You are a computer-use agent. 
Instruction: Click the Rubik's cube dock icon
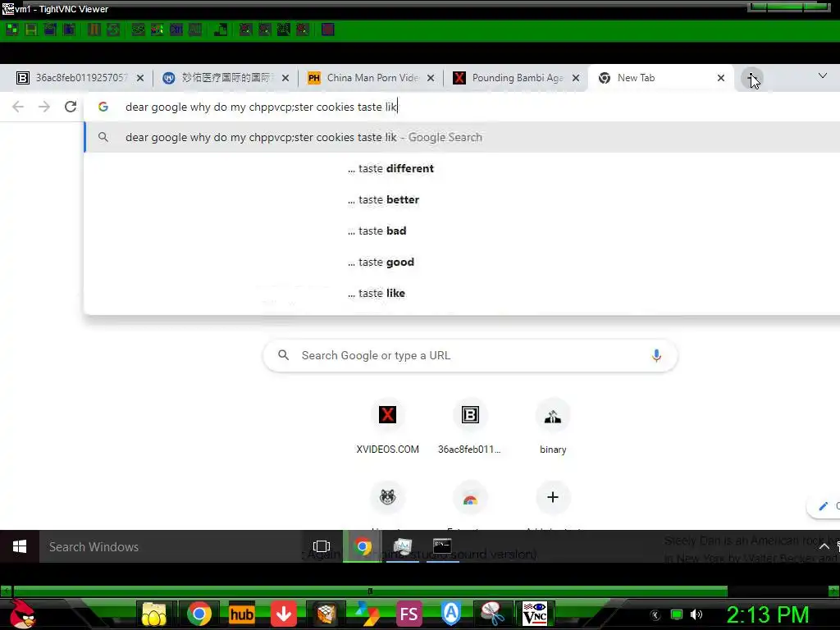pos(325,614)
